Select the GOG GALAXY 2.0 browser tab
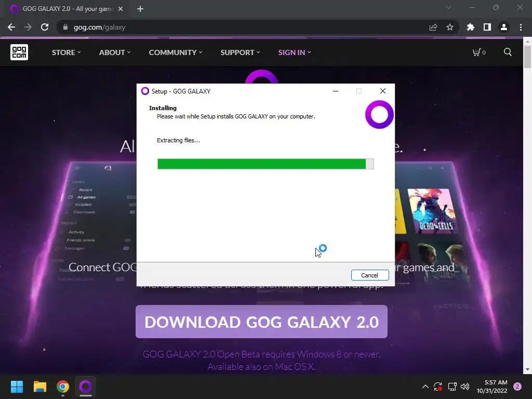The height and width of the screenshot is (399, 532). (x=66, y=9)
